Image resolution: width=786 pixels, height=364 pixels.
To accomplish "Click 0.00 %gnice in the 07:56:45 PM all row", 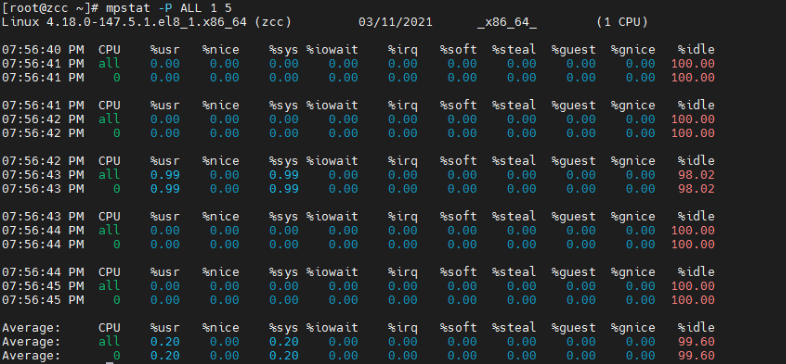I will point(640,286).
